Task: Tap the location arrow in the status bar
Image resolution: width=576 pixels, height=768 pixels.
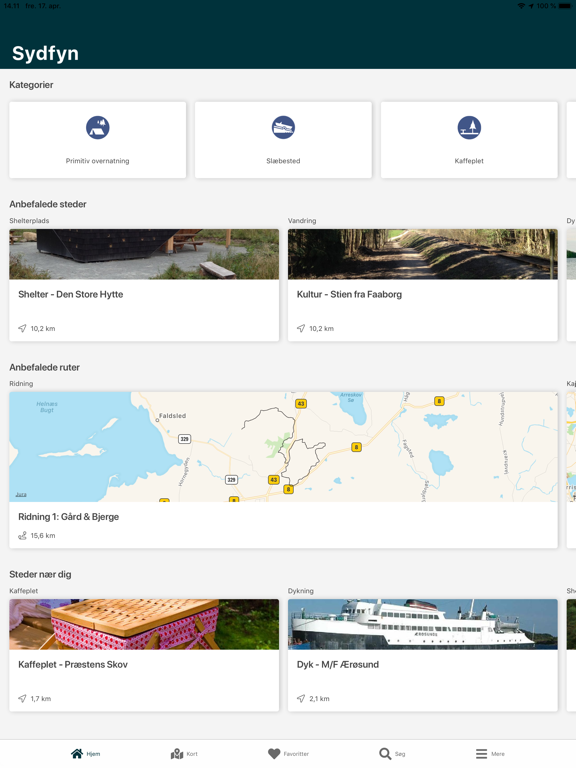Action: 531,6
